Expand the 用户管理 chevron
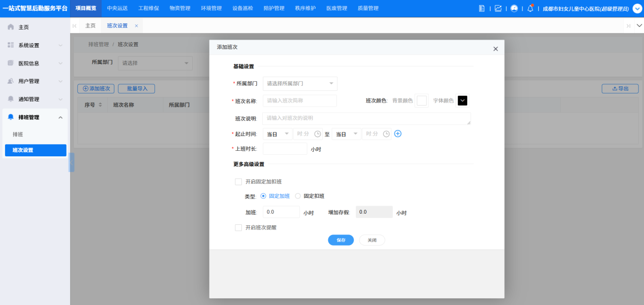The height and width of the screenshot is (305, 644). pos(60,81)
